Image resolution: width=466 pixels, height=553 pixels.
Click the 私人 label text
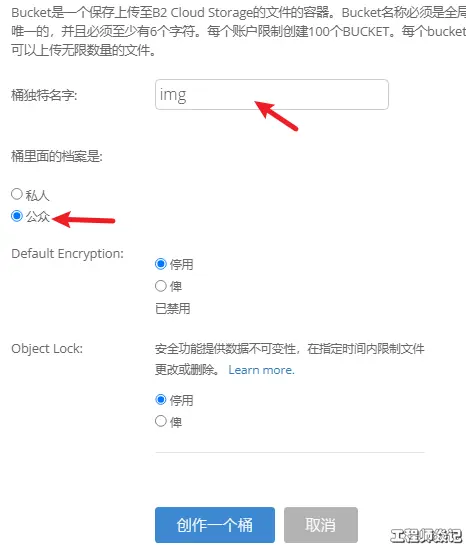pos(37,195)
